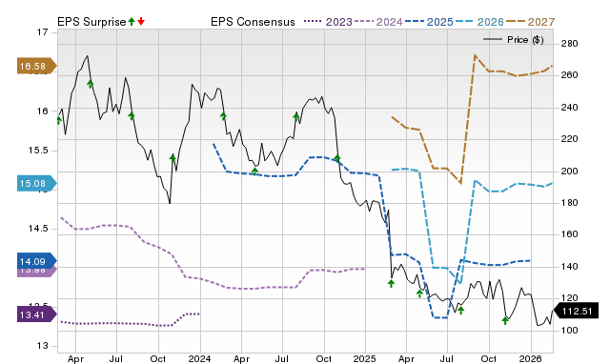The width and height of the screenshot is (610, 364).
Task: Click the 200 price axis label
Action: [570, 172]
